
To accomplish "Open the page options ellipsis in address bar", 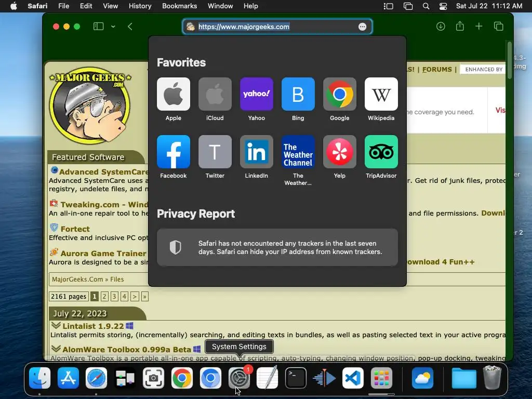I will [x=362, y=27].
